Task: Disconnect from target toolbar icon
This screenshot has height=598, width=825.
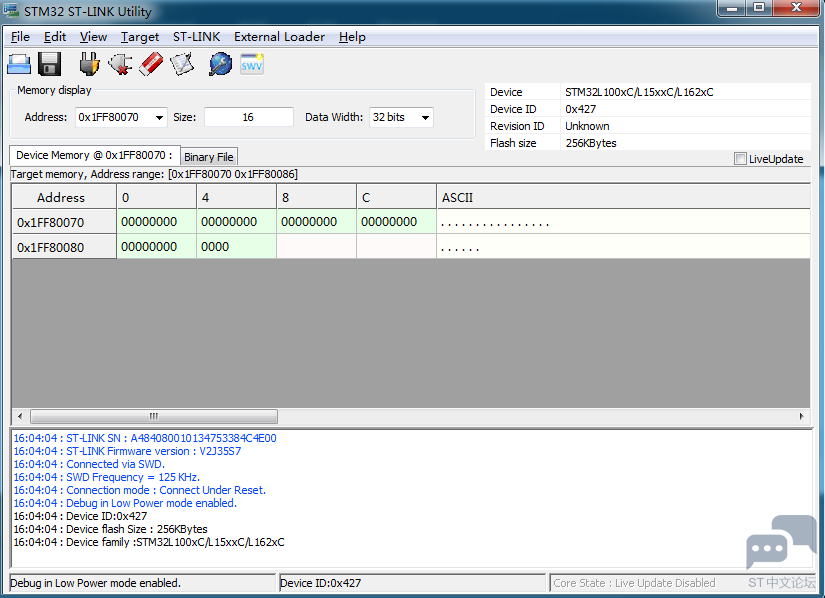Action: pos(120,64)
